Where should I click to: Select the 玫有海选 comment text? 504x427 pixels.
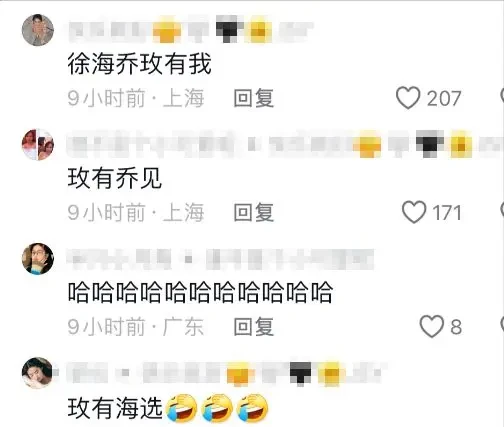(x=115, y=408)
